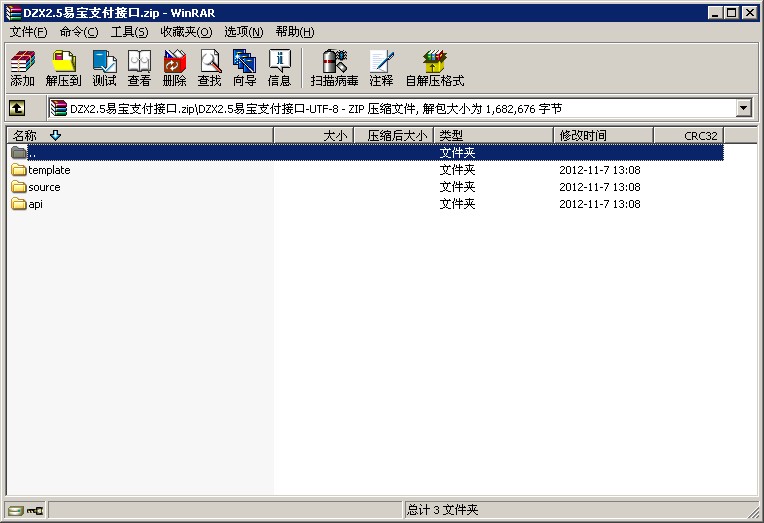Expand the address bar path dropdown
Image resolution: width=764 pixels, height=523 pixels.
coord(744,108)
